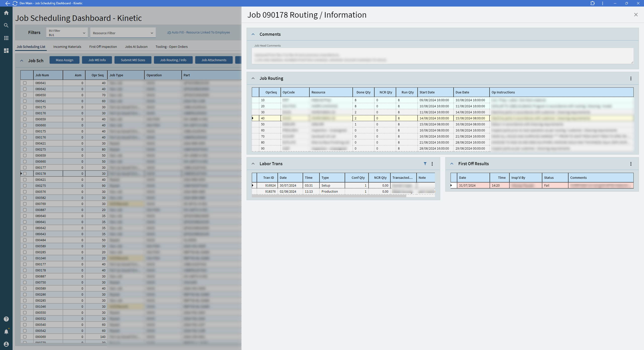This screenshot has height=350, width=644.
Task: Open user account icon in sidebar
Action: click(x=6, y=344)
